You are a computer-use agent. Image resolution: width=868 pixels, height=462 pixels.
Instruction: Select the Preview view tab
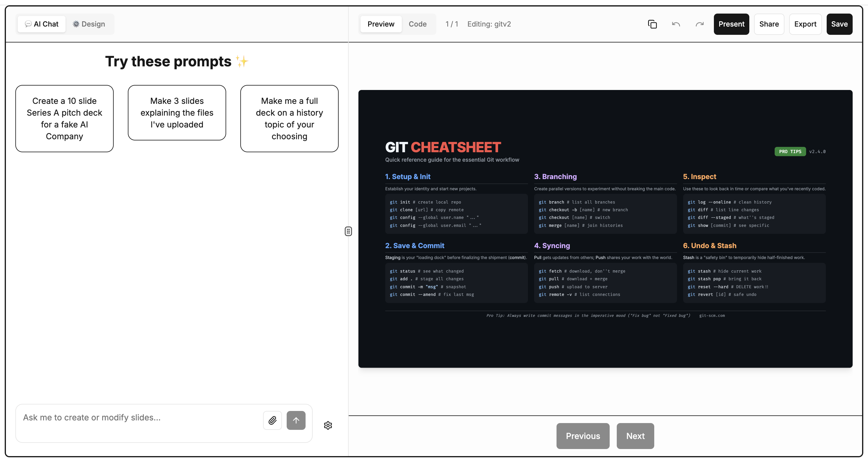tap(381, 24)
